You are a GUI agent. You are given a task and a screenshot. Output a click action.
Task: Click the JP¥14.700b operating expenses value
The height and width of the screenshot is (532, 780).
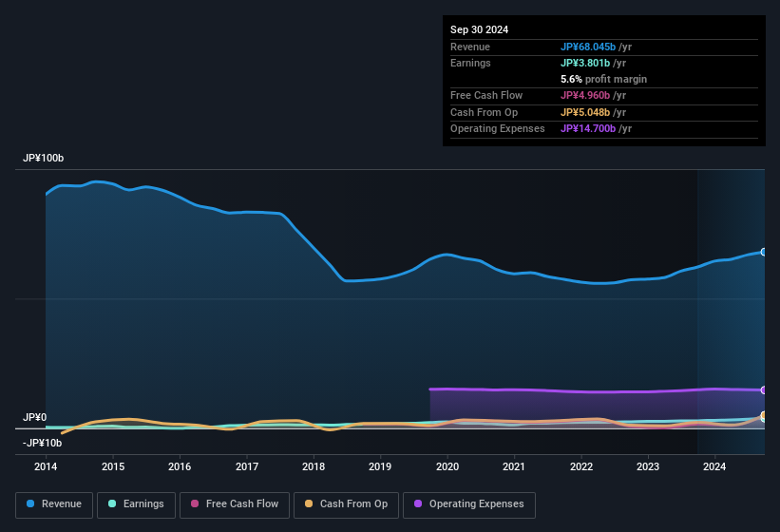[588, 129]
